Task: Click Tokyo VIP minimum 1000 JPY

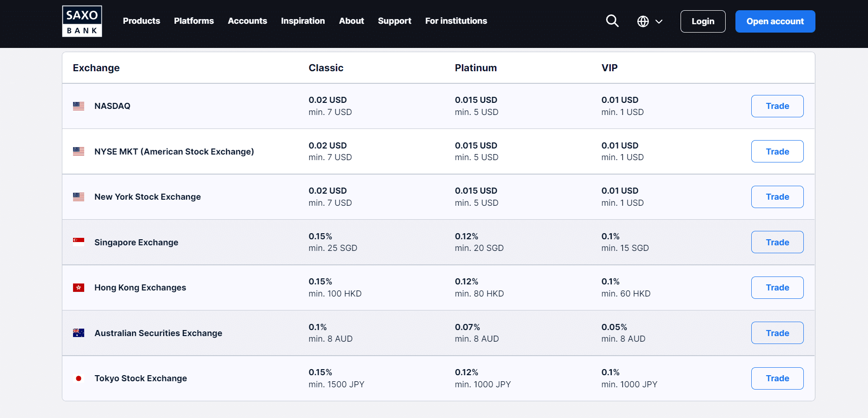Action: pos(629,384)
